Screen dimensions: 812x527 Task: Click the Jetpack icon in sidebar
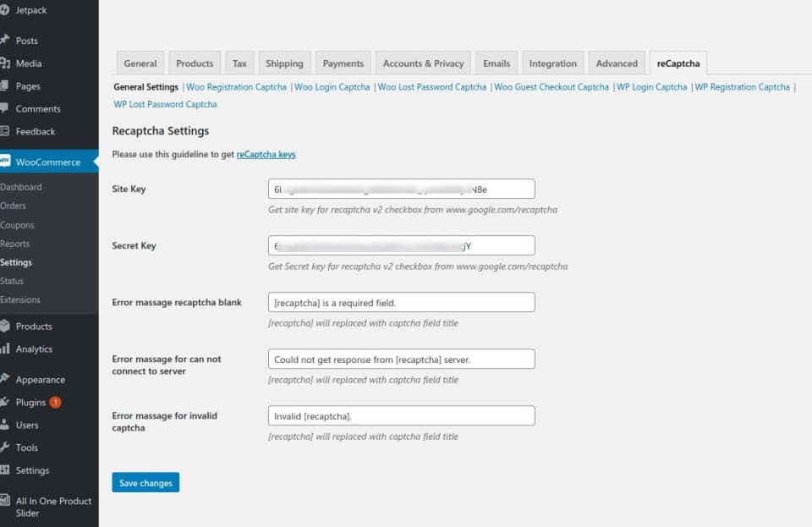click(5, 10)
